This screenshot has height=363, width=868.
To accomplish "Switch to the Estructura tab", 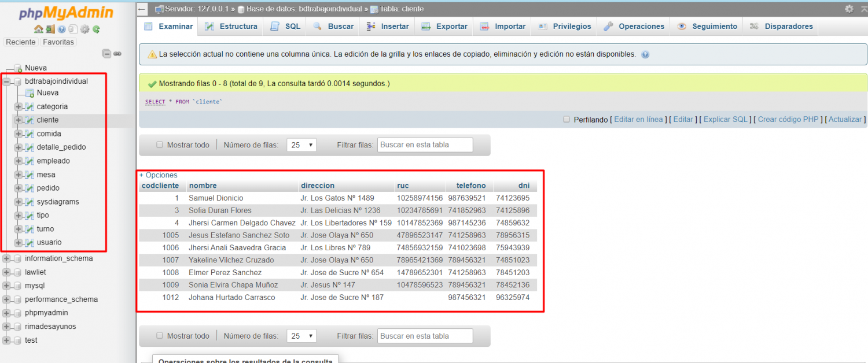I will 231,27.
